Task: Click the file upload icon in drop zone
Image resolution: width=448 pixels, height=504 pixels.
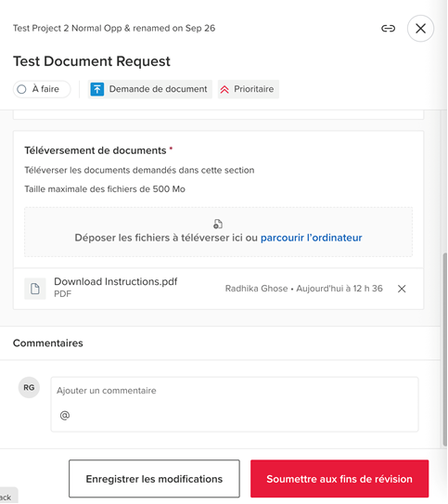Action: coord(218,224)
